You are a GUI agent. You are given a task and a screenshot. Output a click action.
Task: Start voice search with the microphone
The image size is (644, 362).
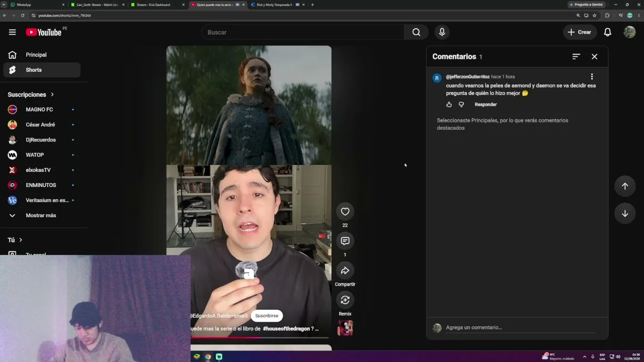point(442,32)
